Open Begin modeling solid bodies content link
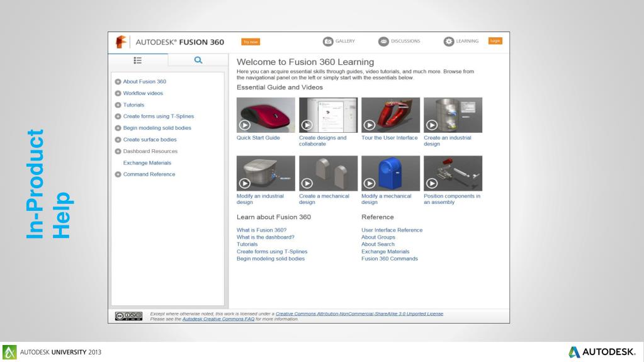644x362 pixels. click(x=271, y=259)
